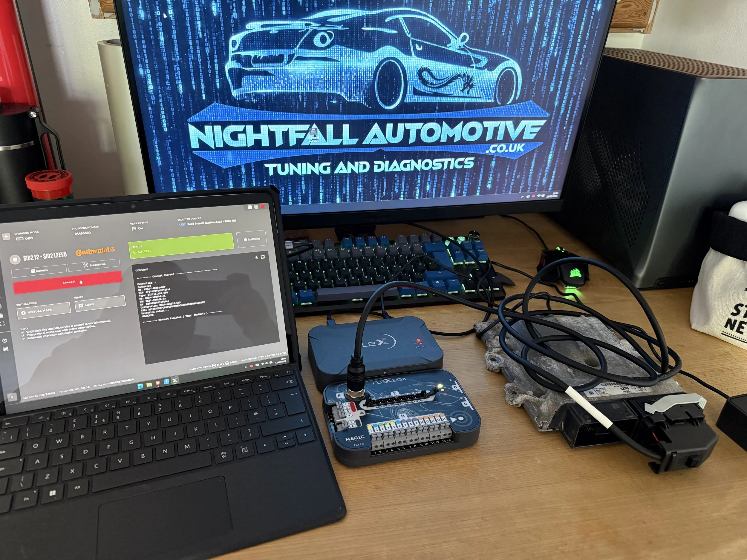Click the OBD connector icon under Working Mode
The height and width of the screenshot is (560, 747).
pos(20,238)
